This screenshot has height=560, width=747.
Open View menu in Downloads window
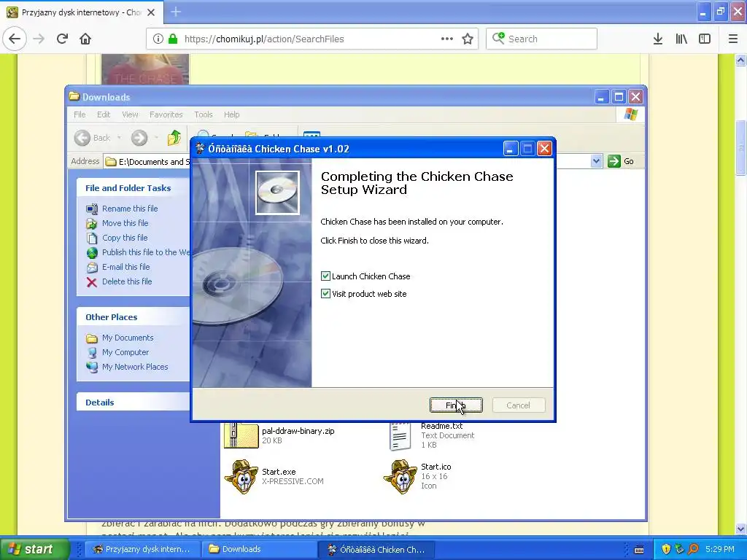click(x=130, y=114)
